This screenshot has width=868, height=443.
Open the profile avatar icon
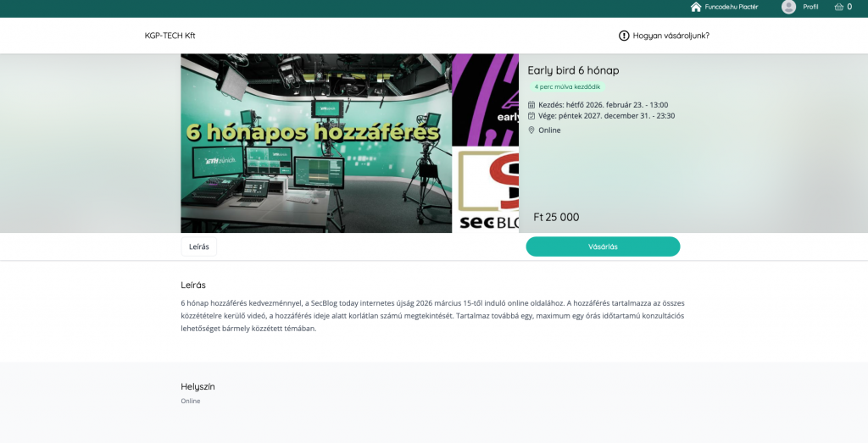pyautogui.click(x=788, y=7)
